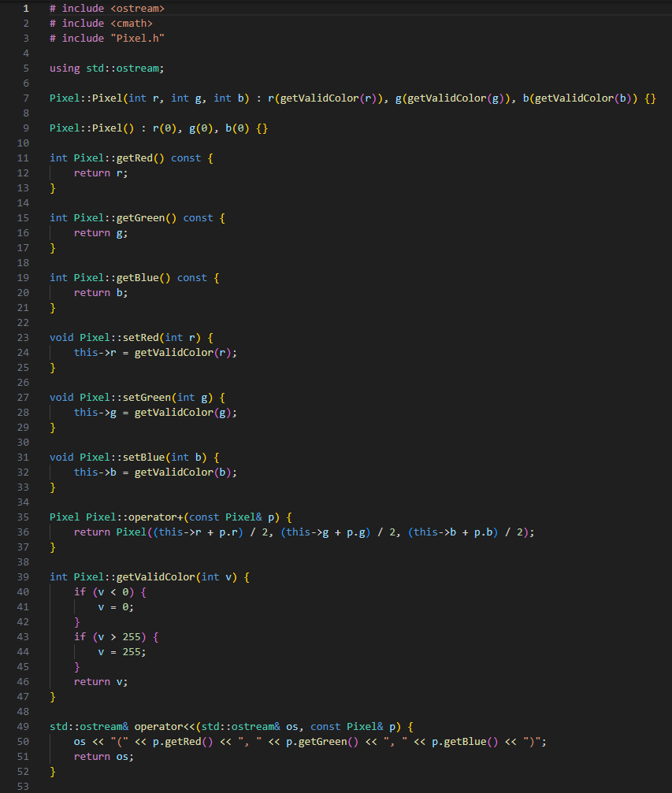672x793 pixels.
Task: Click "this->g" on line 28
Action: pos(95,412)
